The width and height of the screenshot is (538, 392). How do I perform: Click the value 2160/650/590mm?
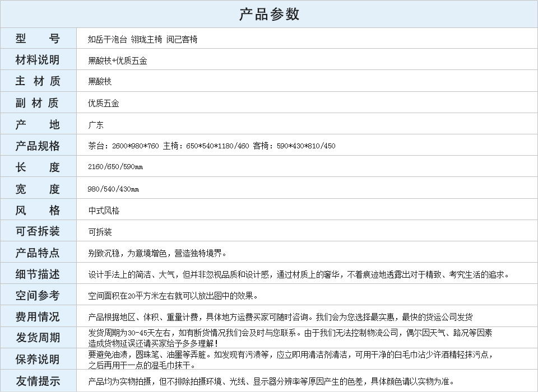[x=115, y=167]
